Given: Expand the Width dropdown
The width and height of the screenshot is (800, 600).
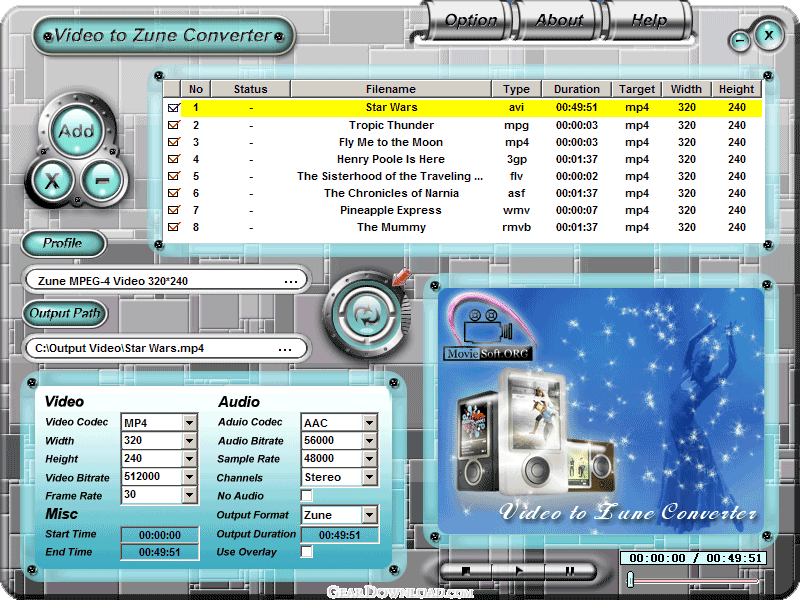Looking at the screenshot, I should coord(189,440).
